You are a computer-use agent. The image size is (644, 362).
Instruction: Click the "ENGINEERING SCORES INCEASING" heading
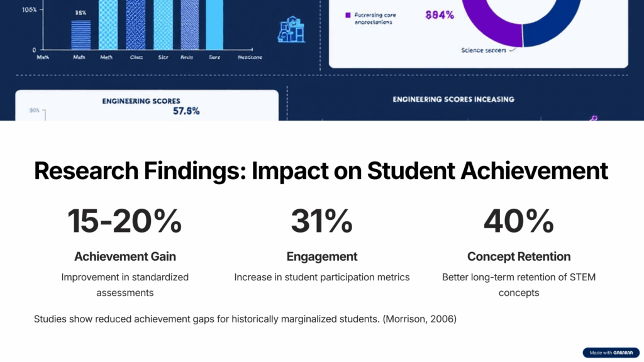[x=453, y=99]
